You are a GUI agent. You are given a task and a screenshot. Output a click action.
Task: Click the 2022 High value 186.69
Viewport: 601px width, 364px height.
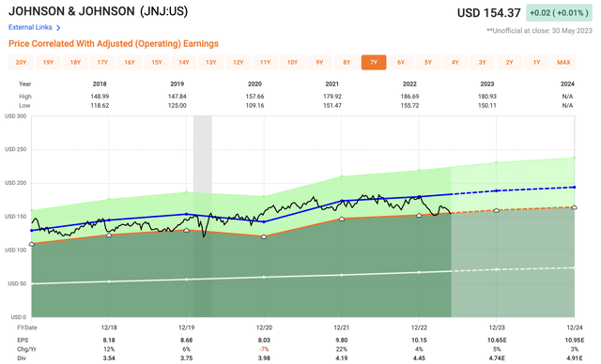(x=409, y=97)
